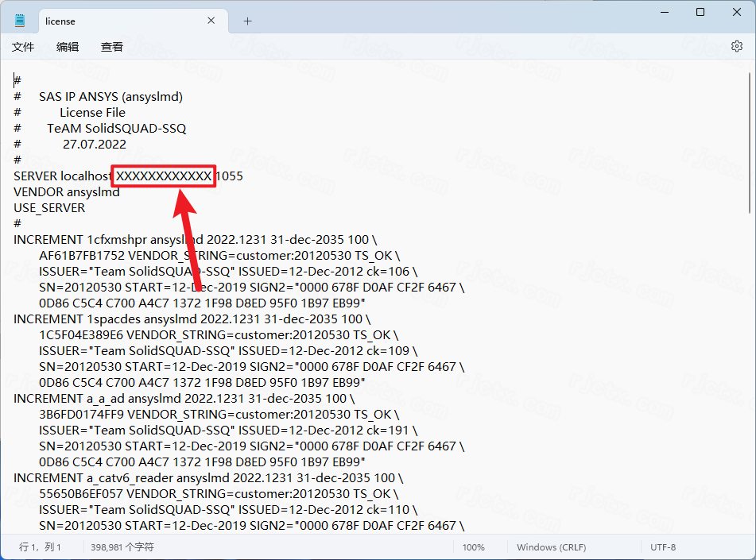
Task: Click the '3B6FD0174FF9 VENDOR_STRING' line
Action: 219,415
